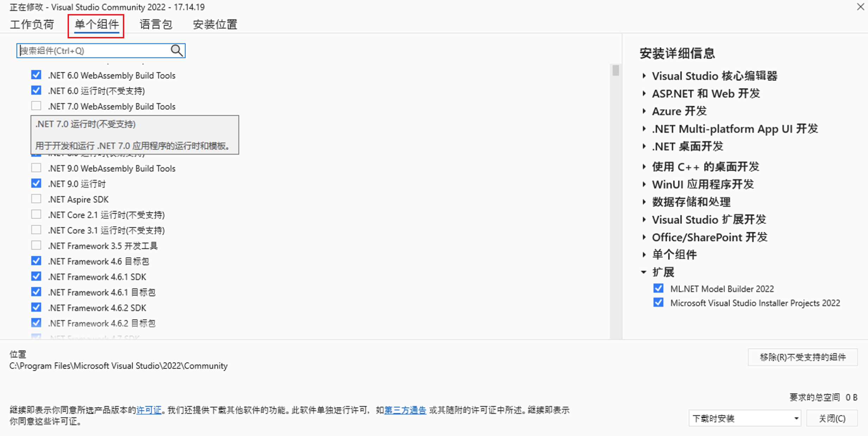Expand ASP.NET 和 Web 开发 section
This screenshot has height=436, width=868.
pyautogui.click(x=644, y=93)
